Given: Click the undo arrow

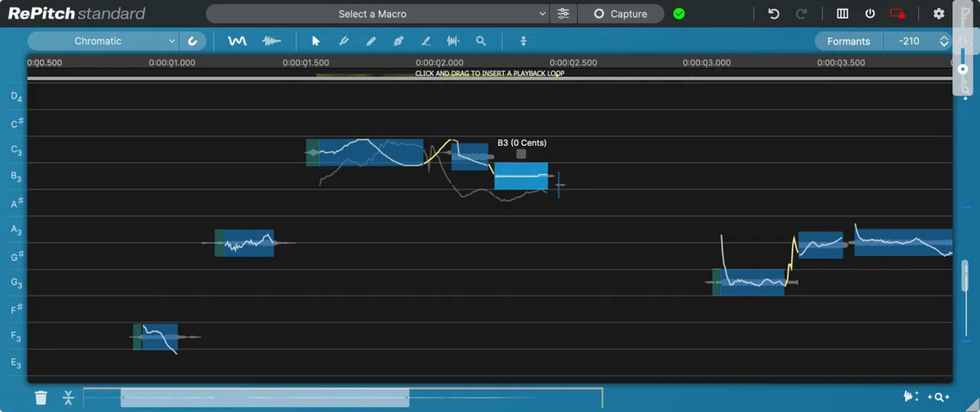Looking at the screenshot, I should [774, 14].
